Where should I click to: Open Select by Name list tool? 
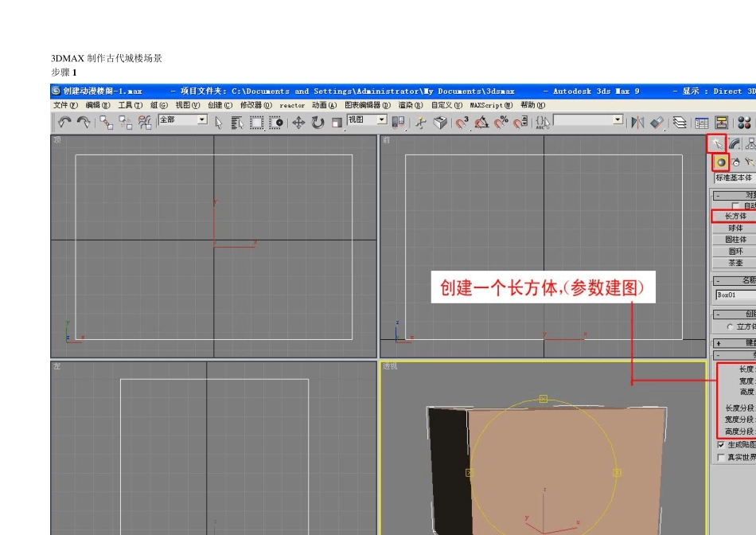coord(237,122)
